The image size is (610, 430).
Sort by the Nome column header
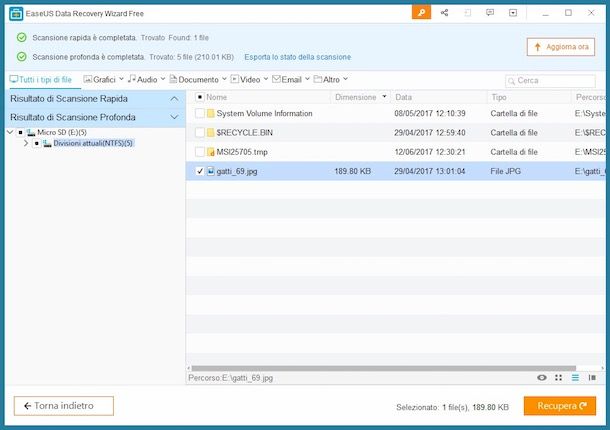[x=217, y=97]
